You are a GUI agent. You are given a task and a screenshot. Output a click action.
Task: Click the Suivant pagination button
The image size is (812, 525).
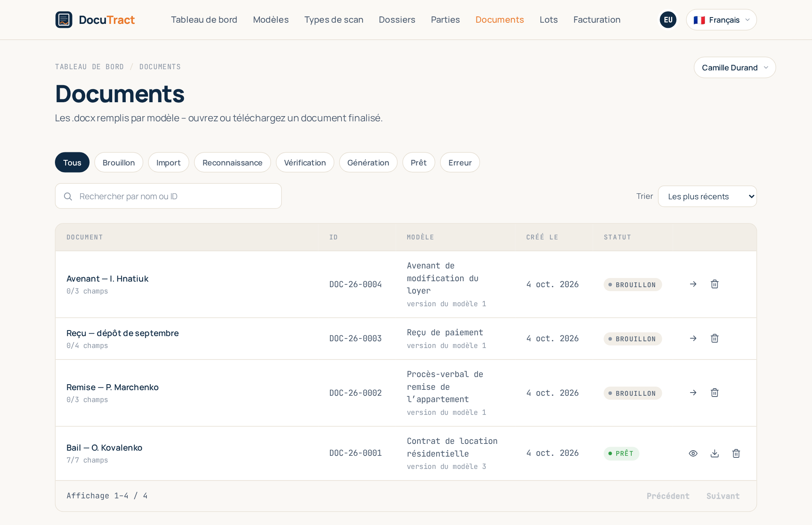[723, 496]
